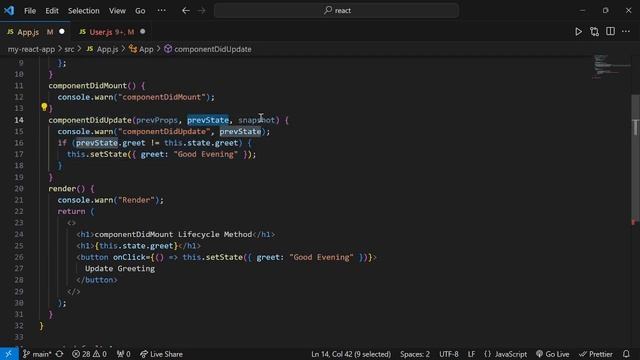Open the Go menu
The image size is (640, 360).
pos(140,11)
